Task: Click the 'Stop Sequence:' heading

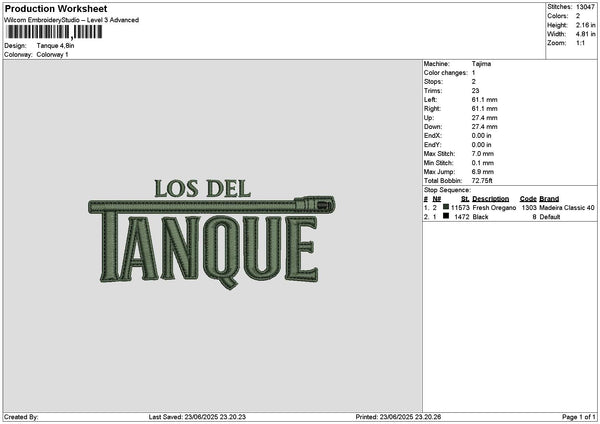Action: coord(447,190)
